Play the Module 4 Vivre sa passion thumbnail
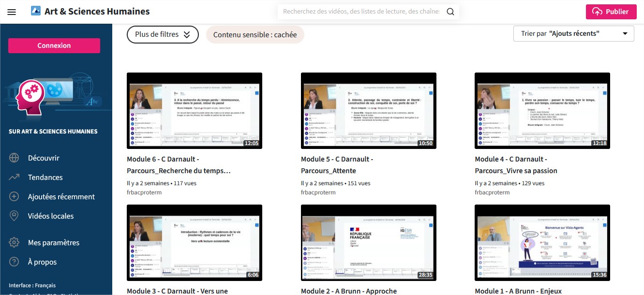The width and height of the screenshot is (644, 295). point(542,111)
